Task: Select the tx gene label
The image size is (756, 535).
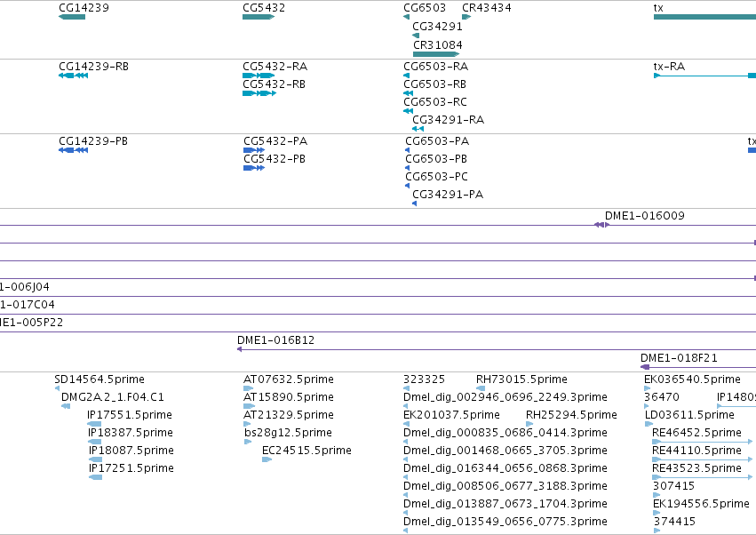Action: (658, 8)
